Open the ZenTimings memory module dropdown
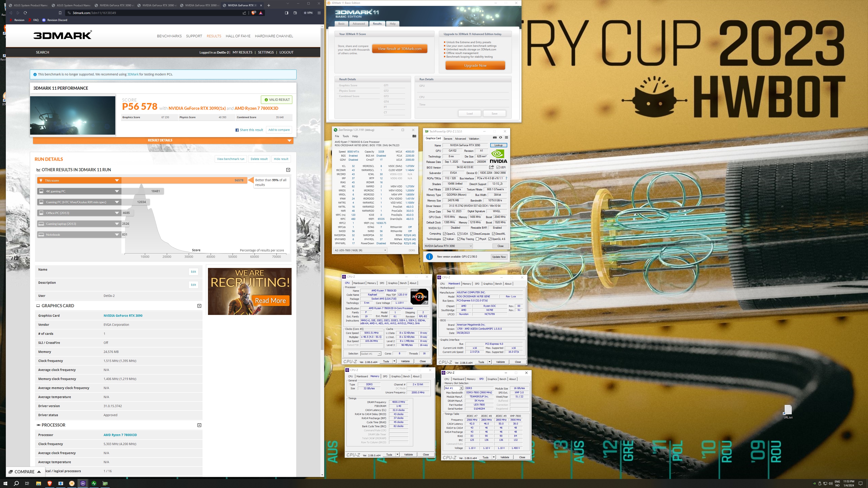Screen dimensions: 868x488 (360, 250)
